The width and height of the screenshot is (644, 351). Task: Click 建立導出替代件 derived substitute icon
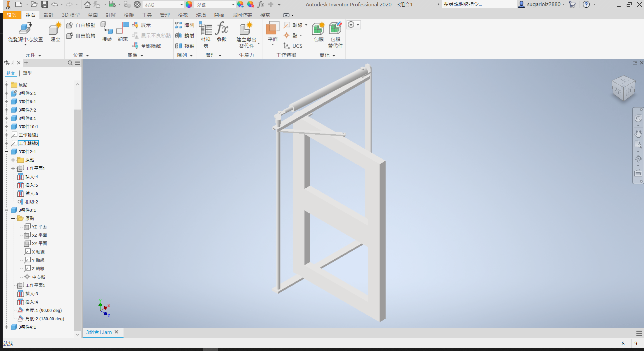[246, 29]
